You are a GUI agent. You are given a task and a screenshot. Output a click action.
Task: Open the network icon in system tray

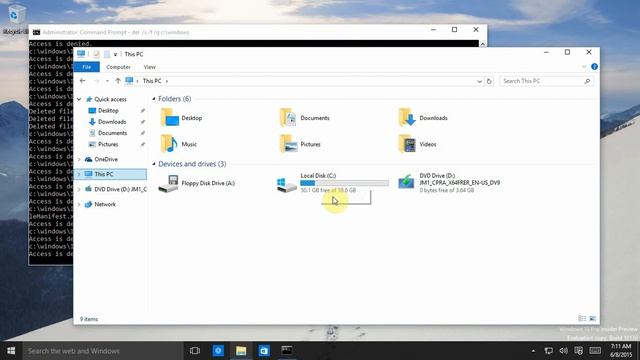(x=549, y=351)
